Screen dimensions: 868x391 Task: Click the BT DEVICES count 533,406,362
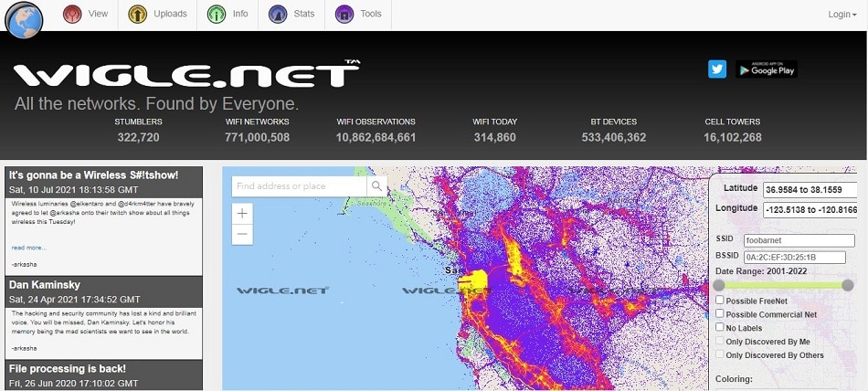tap(614, 137)
